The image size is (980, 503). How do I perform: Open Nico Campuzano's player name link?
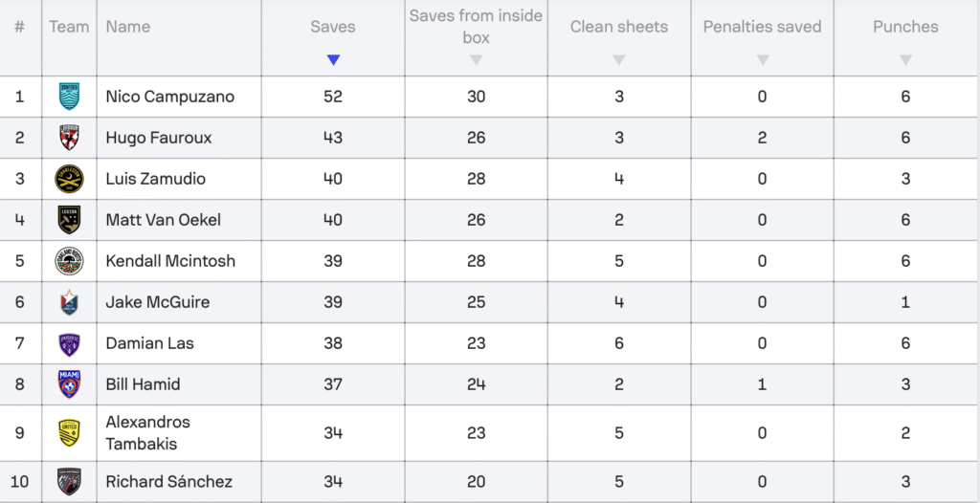coord(170,97)
